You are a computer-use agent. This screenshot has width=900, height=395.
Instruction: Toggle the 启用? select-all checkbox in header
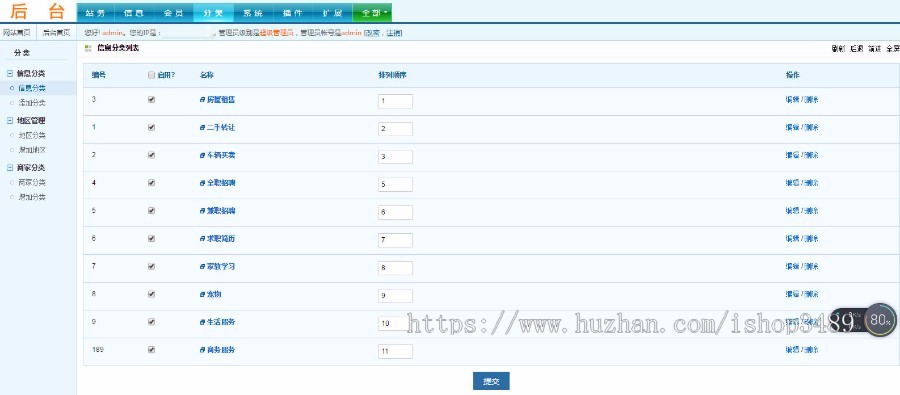[152, 75]
